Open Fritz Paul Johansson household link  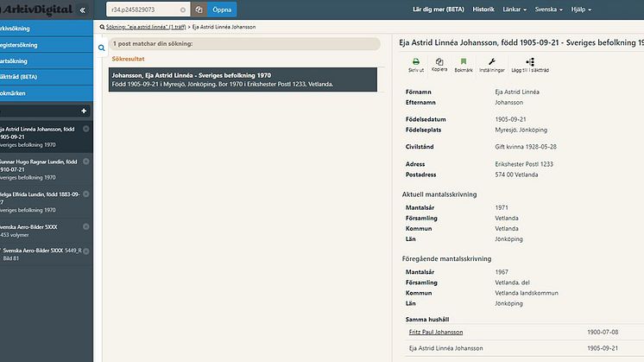tap(436, 332)
